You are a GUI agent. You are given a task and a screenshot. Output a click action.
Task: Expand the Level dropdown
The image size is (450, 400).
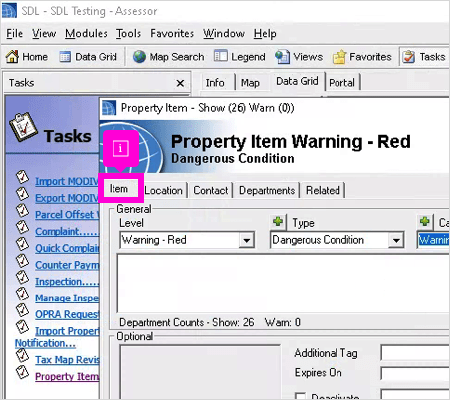tap(247, 240)
